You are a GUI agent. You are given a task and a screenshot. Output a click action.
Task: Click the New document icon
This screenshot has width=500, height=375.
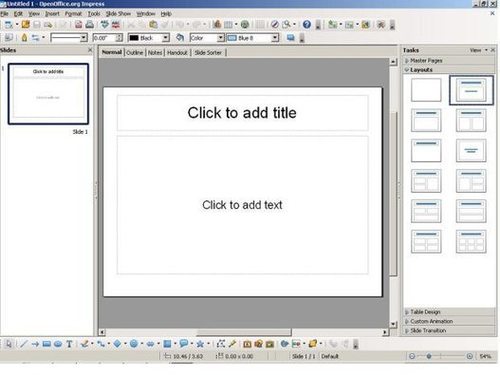click(9, 24)
